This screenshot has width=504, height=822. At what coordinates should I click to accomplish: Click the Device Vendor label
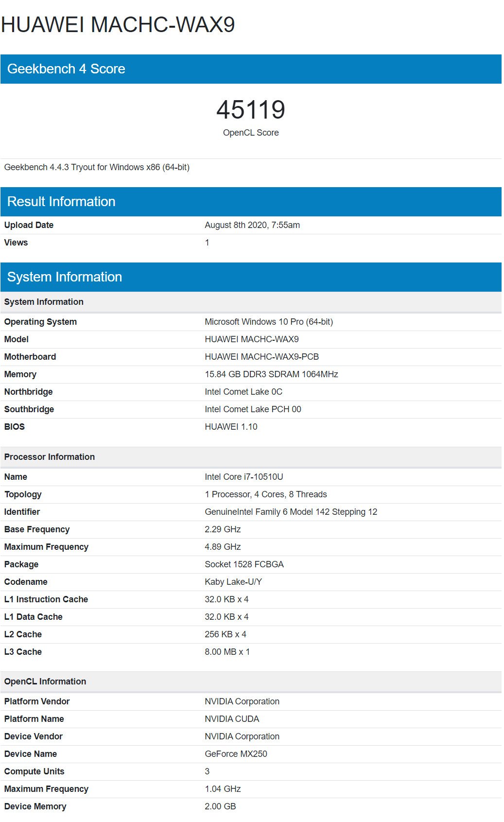pyautogui.click(x=34, y=736)
